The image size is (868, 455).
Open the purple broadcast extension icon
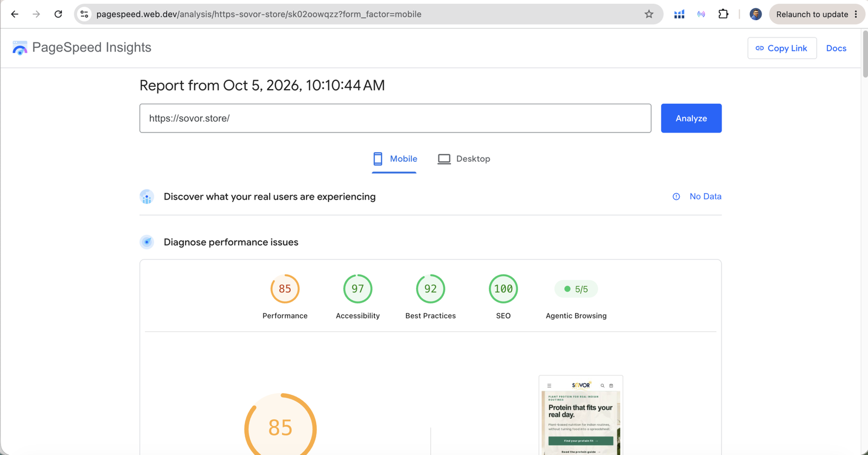tap(701, 14)
